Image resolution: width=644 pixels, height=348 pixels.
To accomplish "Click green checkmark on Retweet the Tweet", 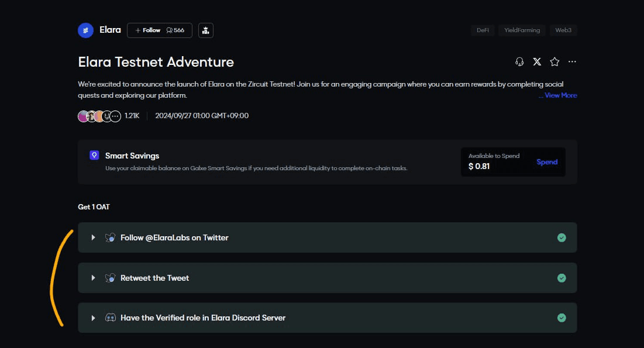I will [562, 278].
